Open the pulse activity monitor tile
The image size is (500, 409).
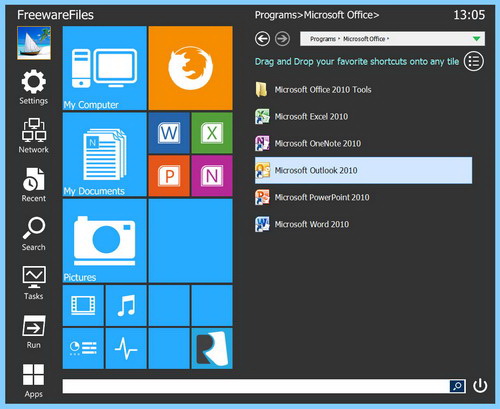[126, 348]
